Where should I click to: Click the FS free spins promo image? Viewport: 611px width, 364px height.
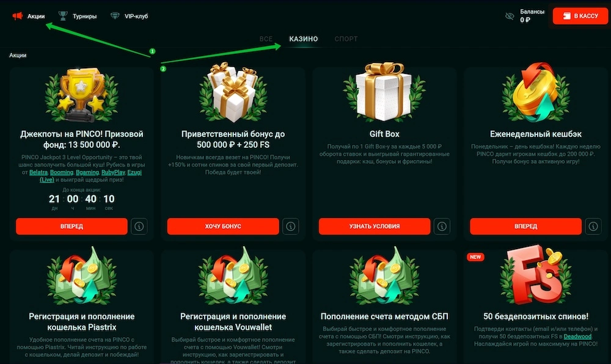click(x=536, y=275)
